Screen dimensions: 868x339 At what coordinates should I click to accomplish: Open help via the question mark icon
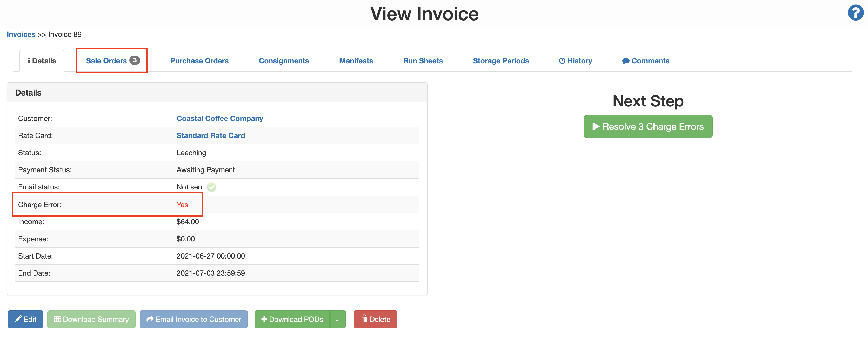855,13
